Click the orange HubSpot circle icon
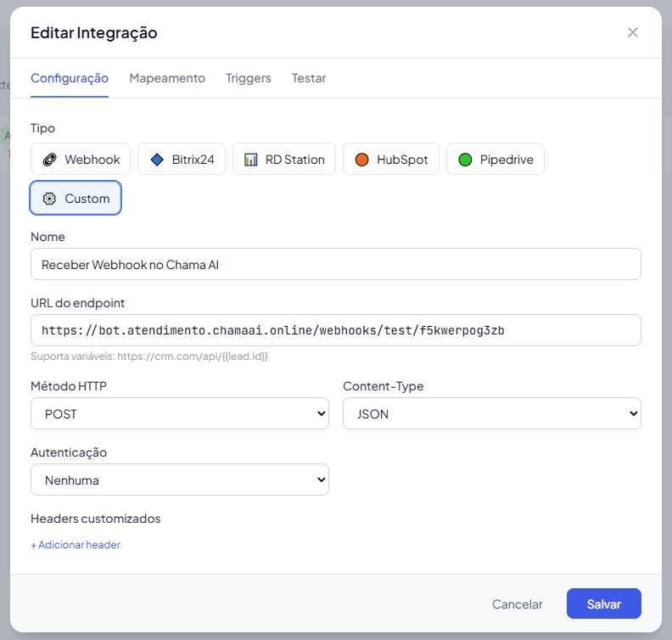Screen dimensions: 672x640 [x=362, y=160]
